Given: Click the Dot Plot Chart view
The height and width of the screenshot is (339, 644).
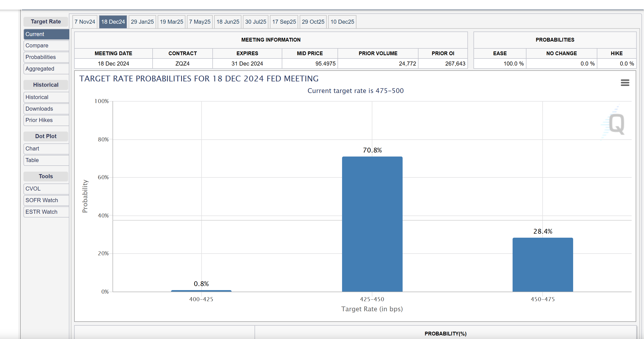Looking at the screenshot, I should pyautogui.click(x=33, y=148).
